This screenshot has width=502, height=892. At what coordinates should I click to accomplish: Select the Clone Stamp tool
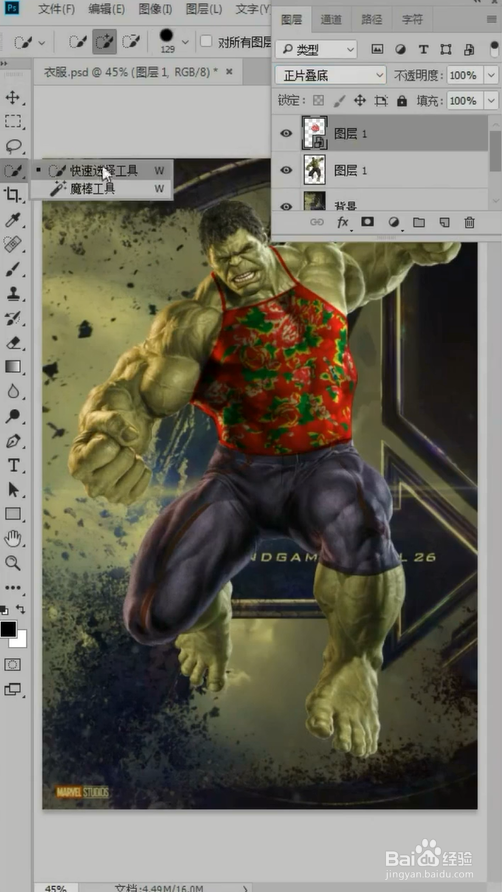click(x=13, y=294)
